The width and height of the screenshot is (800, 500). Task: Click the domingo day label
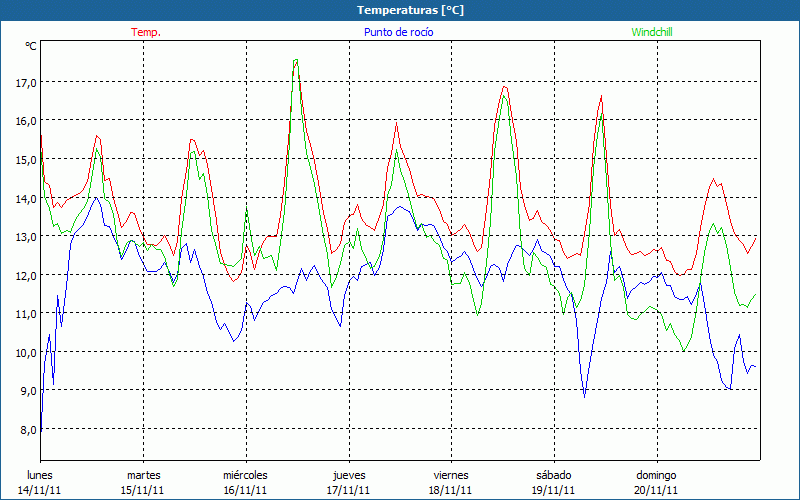(x=656, y=474)
